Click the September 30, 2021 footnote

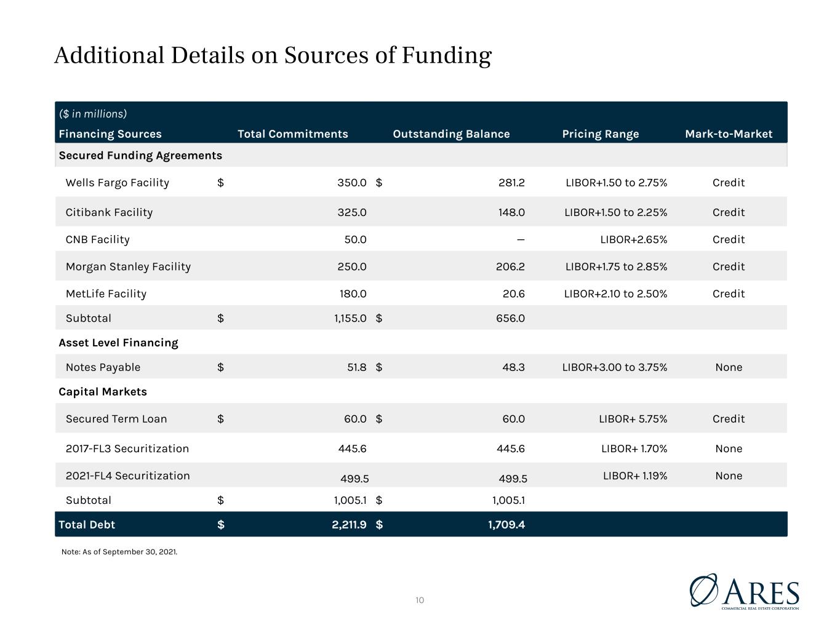[x=119, y=552]
